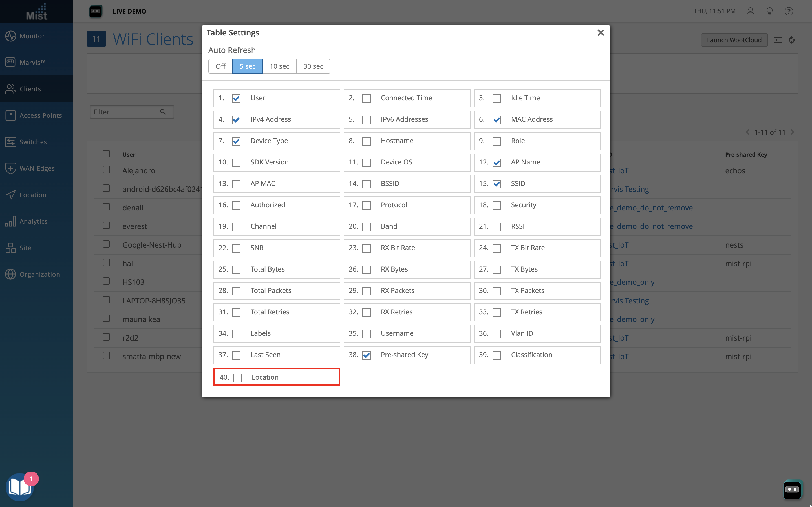Enable the RSSI column checkbox
Screen dimensions: 812x507
[x=497, y=227]
